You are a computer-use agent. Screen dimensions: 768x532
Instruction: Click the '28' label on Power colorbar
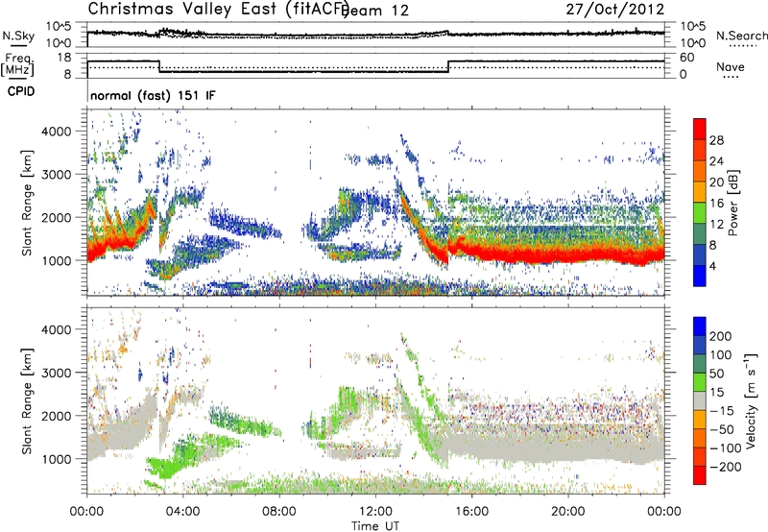pos(716,140)
